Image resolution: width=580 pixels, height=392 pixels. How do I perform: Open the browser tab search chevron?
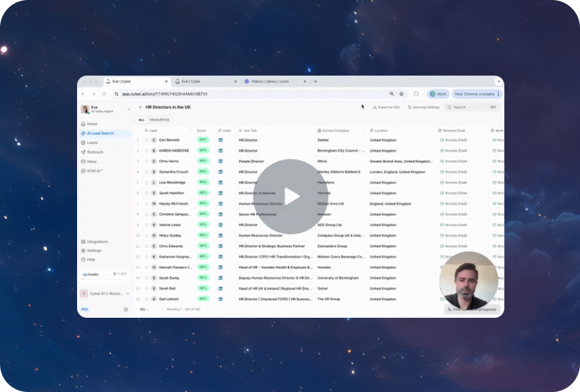point(499,81)
